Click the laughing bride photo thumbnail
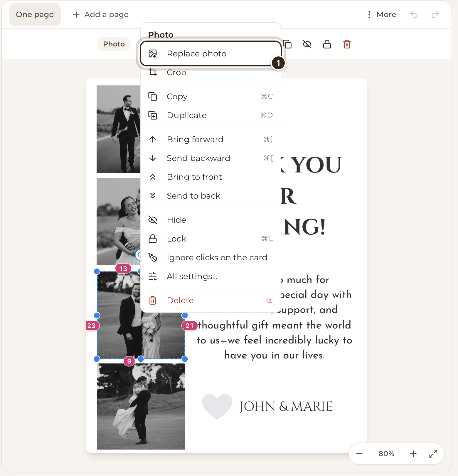This screenshot has width=458, height=476. pos(119,221)
